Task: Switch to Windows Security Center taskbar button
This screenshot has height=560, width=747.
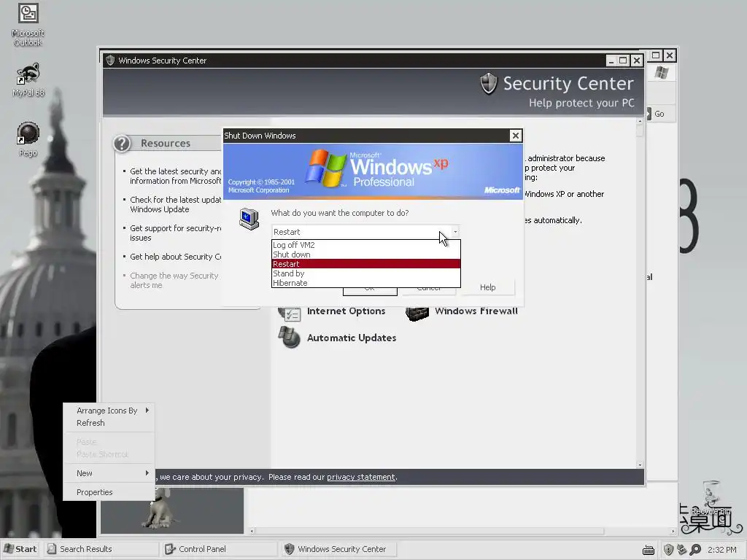Action: pyautogui.click(x=338, y=549)
